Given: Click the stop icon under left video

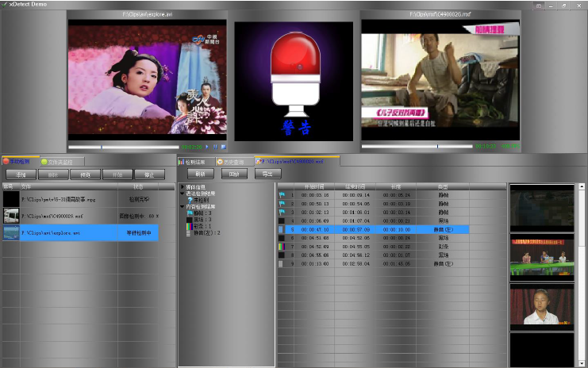Looking at the screenshot, I should pos(224,147).
